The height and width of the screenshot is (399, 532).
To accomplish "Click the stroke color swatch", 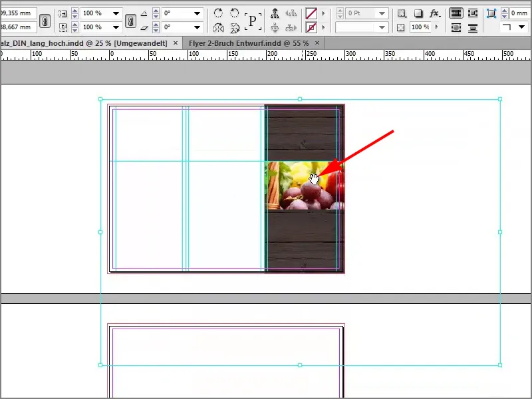I will pos(311,27).
